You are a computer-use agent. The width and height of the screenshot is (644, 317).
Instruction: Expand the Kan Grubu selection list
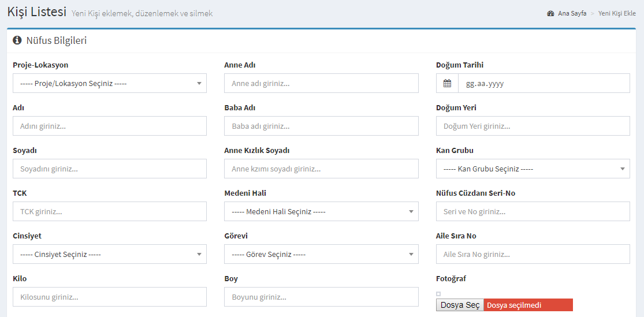533,169
